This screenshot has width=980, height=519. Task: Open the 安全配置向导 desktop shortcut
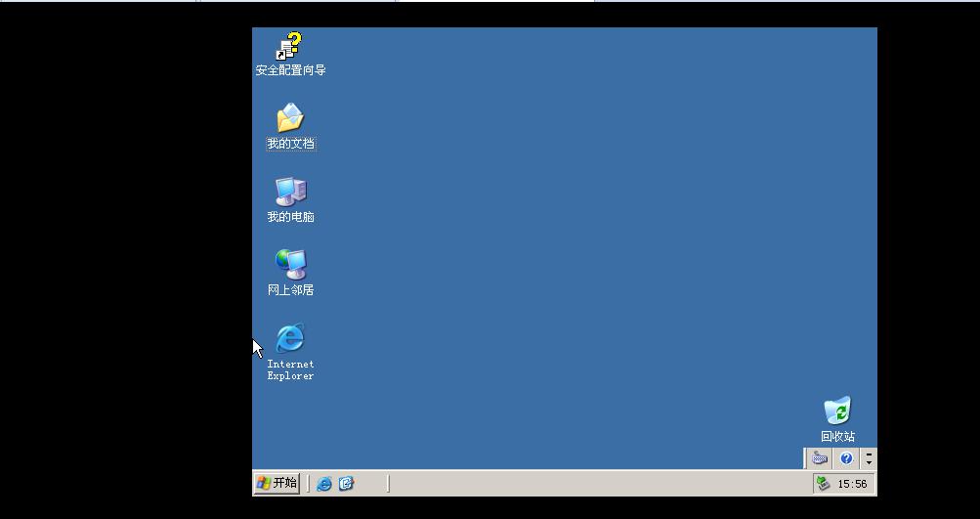tap(290, 46)
